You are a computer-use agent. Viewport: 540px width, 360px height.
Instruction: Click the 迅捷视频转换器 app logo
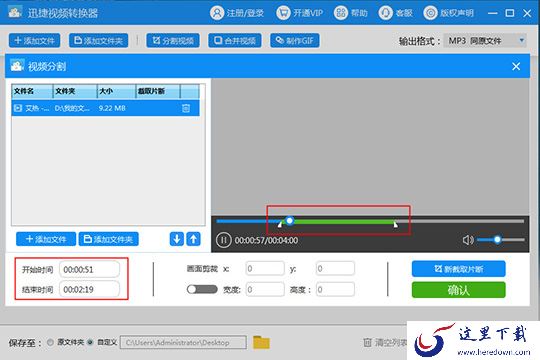click(15, 12)
